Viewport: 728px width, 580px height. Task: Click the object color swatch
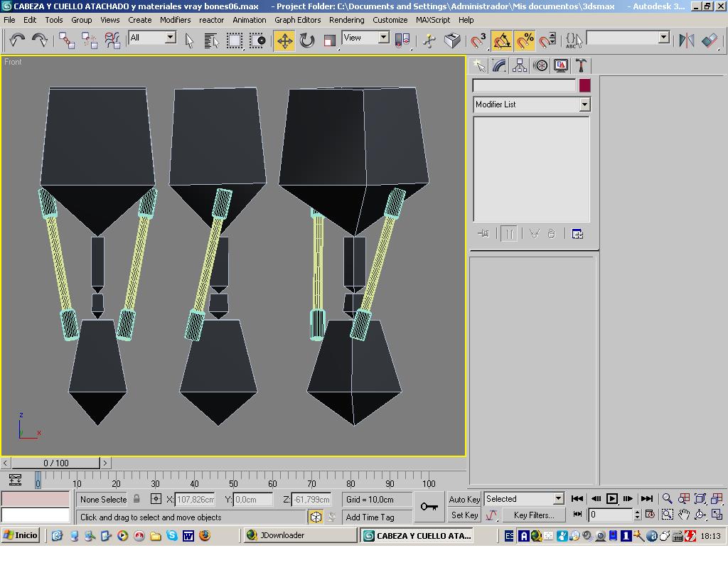tap(584, 85)
